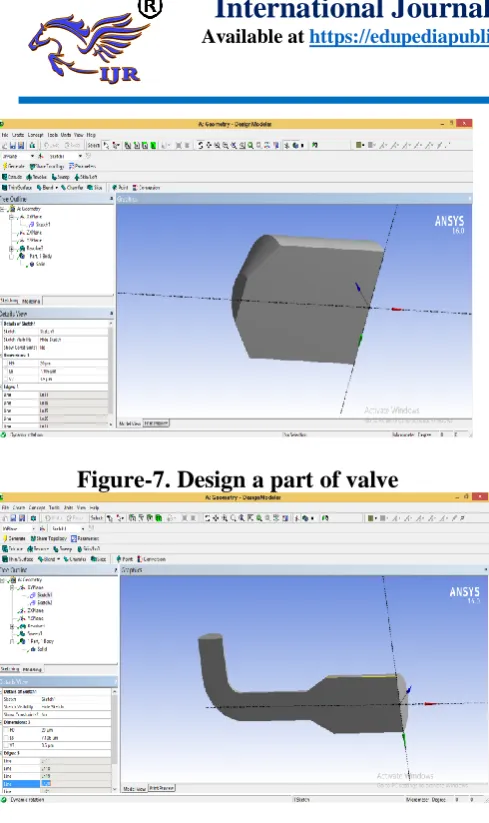Select Revolve tool in lower DesignModeler window
489x823 pixels.
click(38, 548)
